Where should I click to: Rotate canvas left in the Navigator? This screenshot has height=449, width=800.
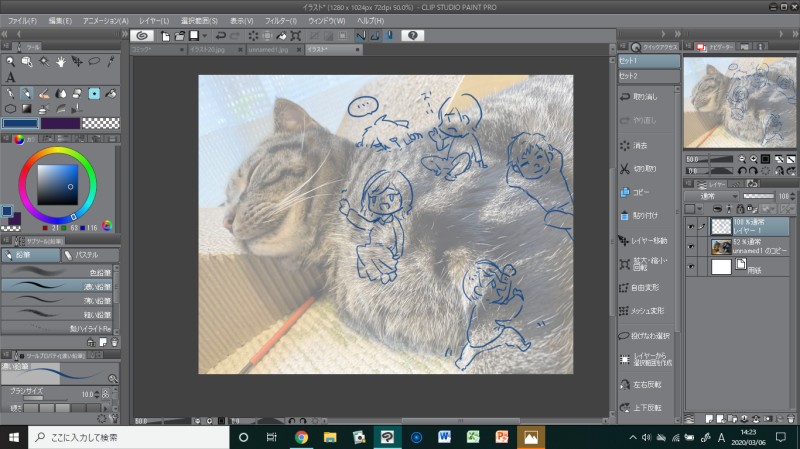click(742, 171)
